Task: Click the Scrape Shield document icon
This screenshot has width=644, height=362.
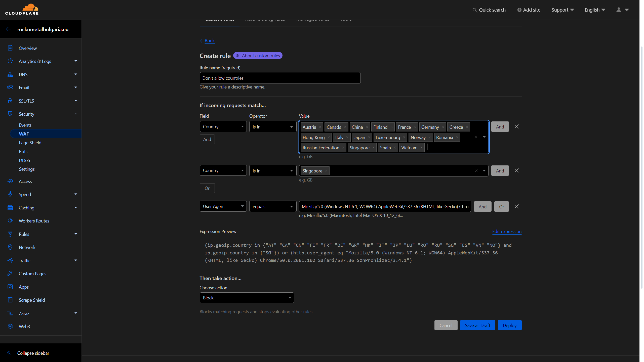Action: point(10,300)
